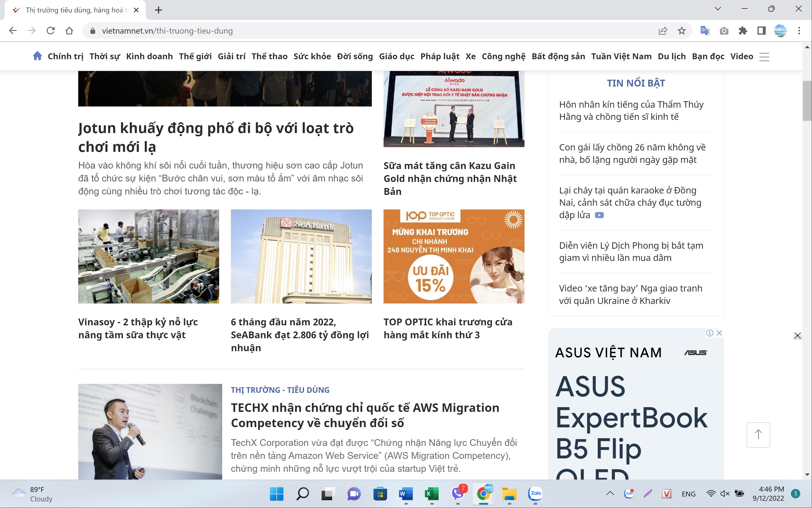Image resolution: width=812 pixels, height=508 pixels.
Task: Reload the page with the refresh icon
Action: [x=51, y=31]
